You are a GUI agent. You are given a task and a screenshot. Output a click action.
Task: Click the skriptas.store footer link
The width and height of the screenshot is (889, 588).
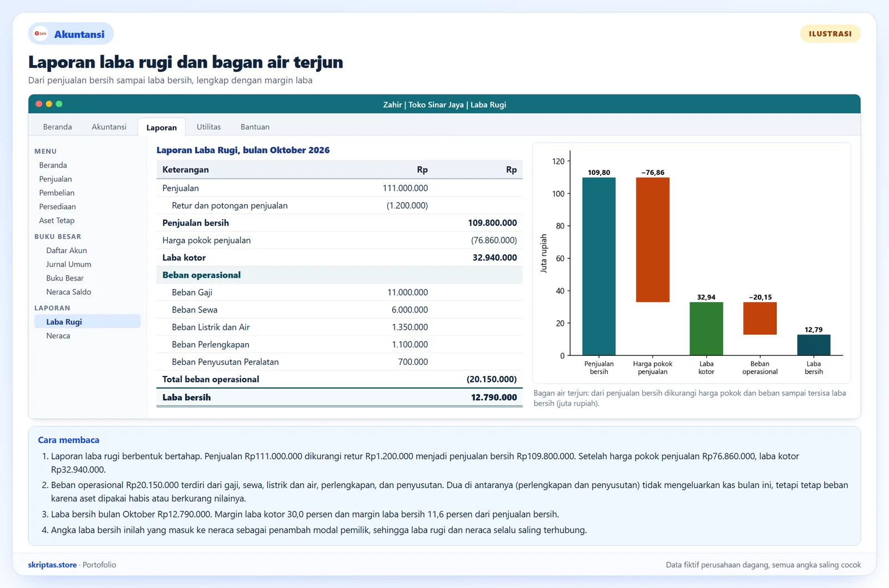click(52, 565)
